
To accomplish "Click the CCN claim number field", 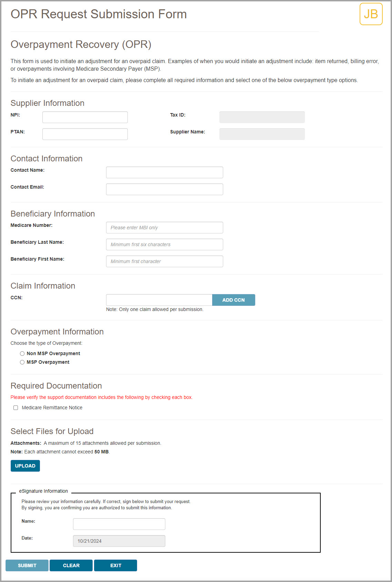I will coord(159,300).
